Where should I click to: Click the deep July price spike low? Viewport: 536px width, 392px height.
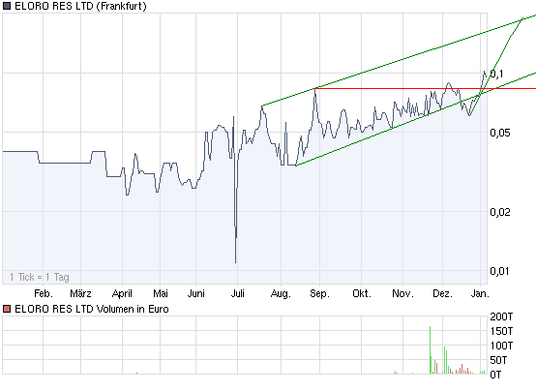click(236, 260)
